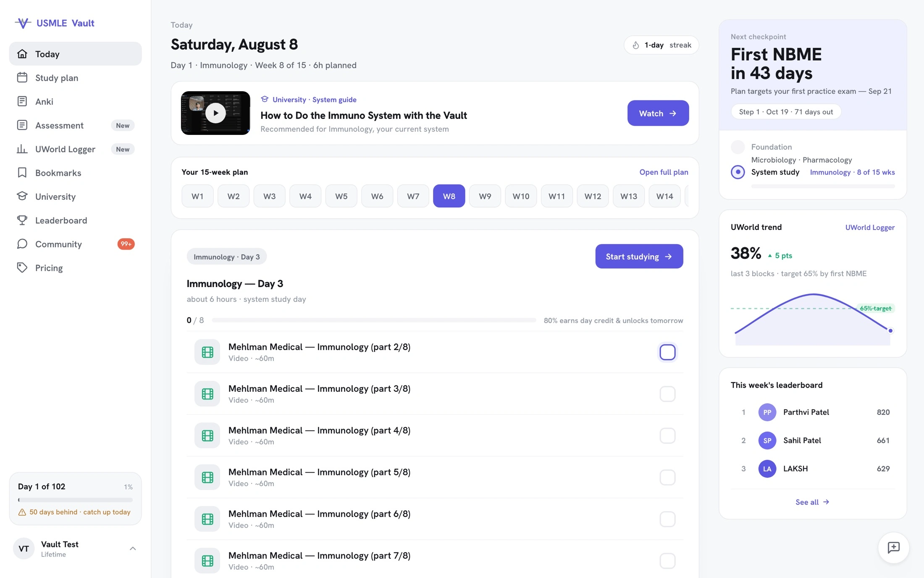
Task: Open the See all leaderboard link
Action: [x=812, y=502]
